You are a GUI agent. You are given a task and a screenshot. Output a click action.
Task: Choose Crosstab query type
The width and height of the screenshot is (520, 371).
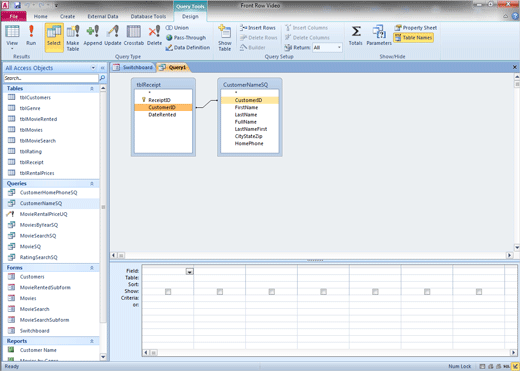(134, 35)
